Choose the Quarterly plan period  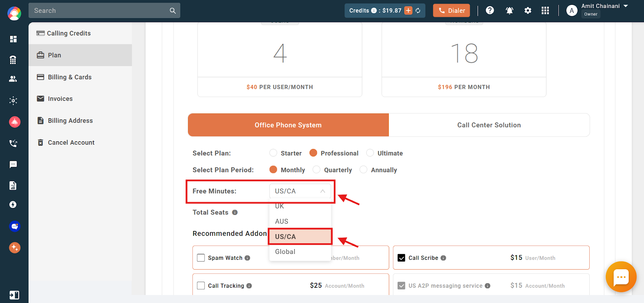(x=316, y=169)
